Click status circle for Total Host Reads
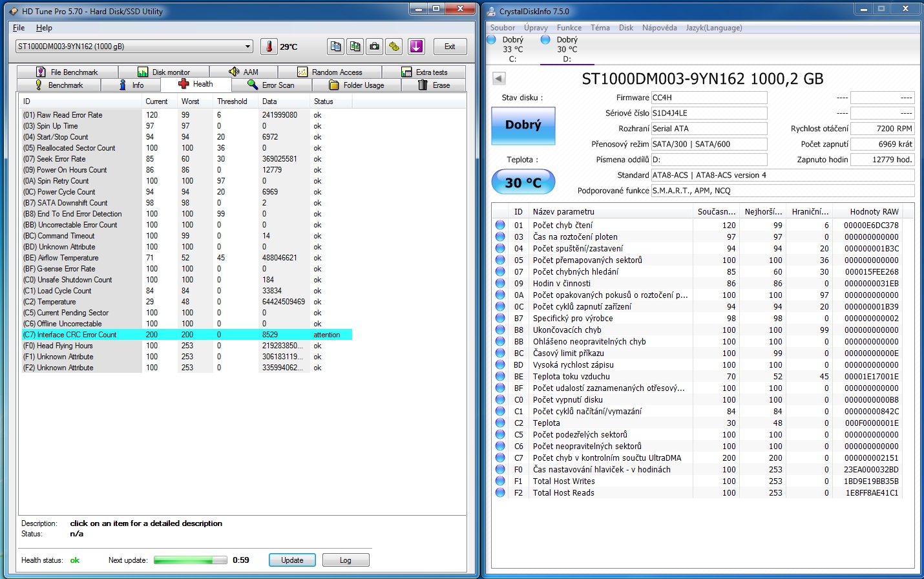The image size is (924, 579). 500,492
